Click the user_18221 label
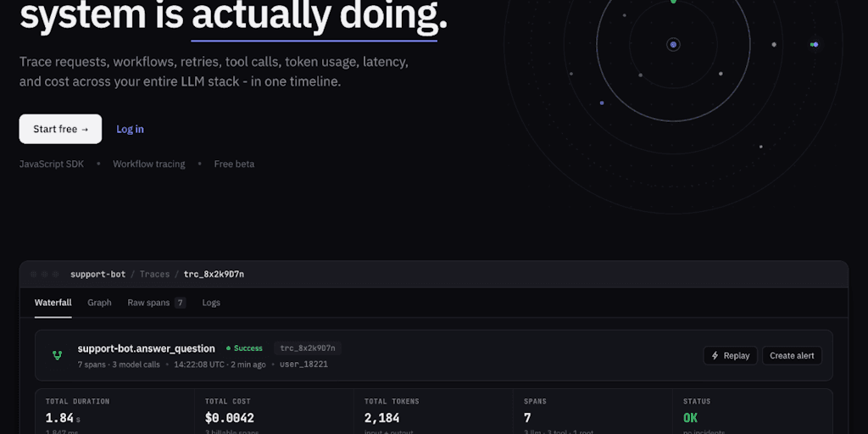Screen dimensions: 868x434 [304, 364]
